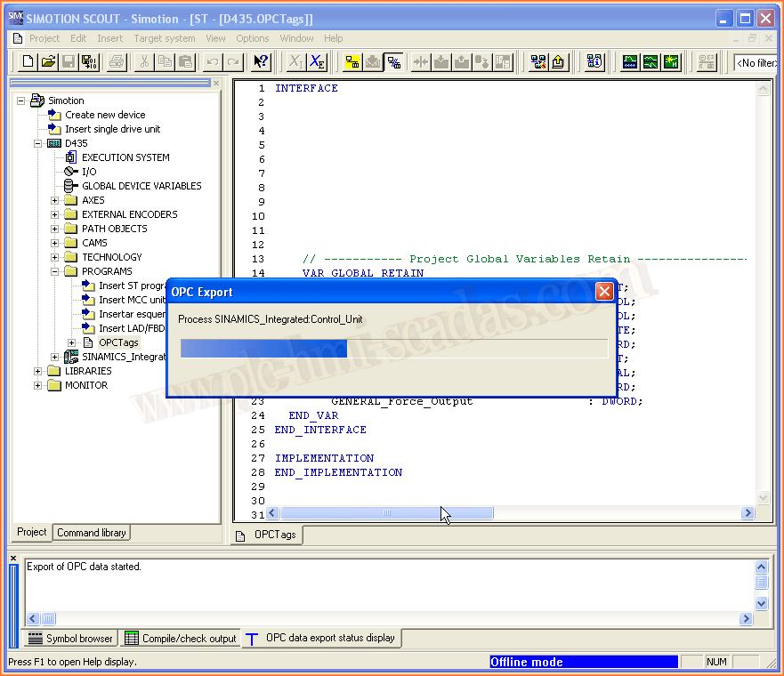Switch to the Command library tab
Image resolution: width=784 pixels, height=676 pixels.
92,533
